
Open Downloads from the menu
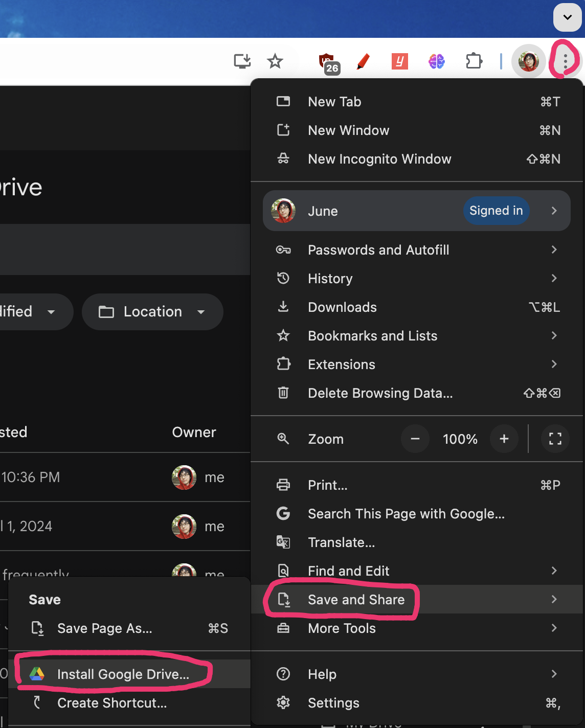coord(417,307)
